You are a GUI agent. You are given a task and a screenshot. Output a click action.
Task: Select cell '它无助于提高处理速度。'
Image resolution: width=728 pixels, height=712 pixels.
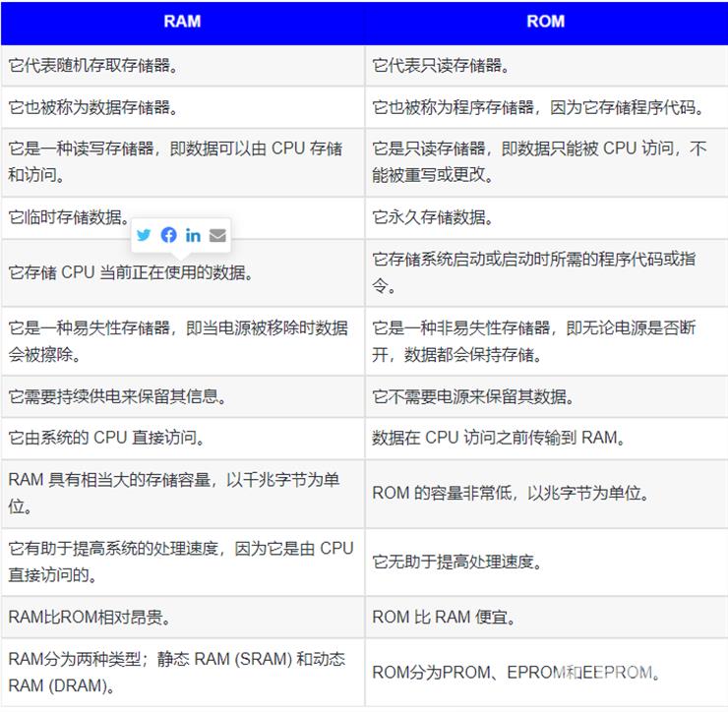546,563
